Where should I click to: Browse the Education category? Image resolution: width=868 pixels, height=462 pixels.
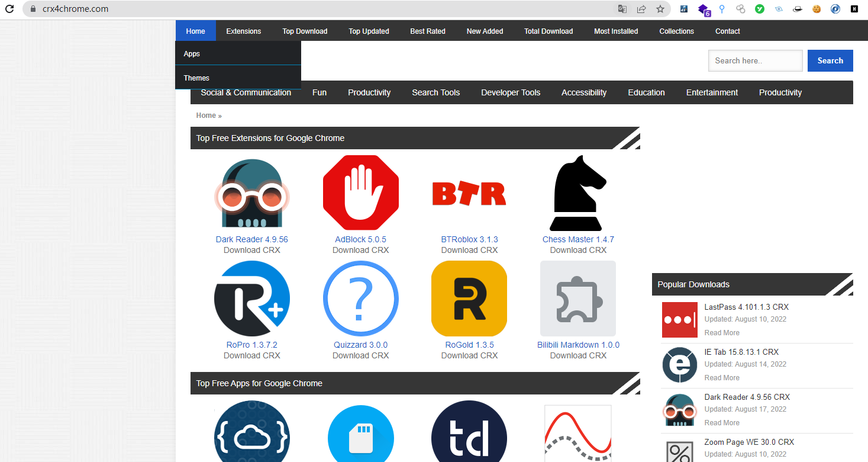(x=646, y=92)
